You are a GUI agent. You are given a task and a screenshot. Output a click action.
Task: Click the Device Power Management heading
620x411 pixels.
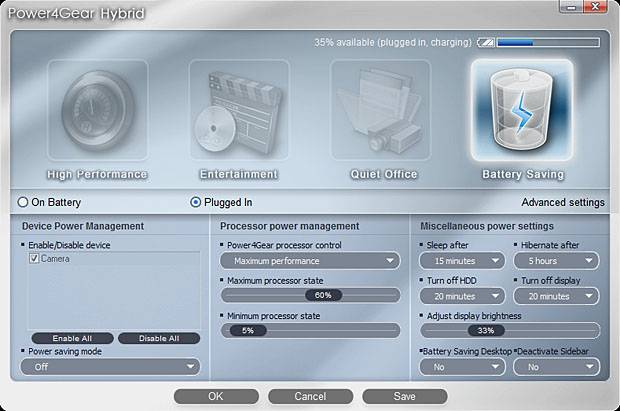(83, 226)
